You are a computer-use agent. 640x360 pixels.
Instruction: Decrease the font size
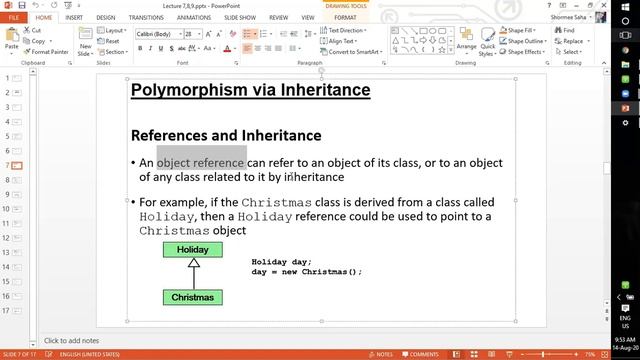219,34
